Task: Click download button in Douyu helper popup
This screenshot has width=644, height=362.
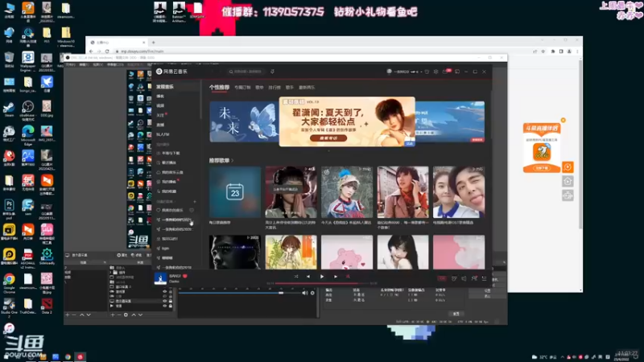Action: click(x=541, y=168)
